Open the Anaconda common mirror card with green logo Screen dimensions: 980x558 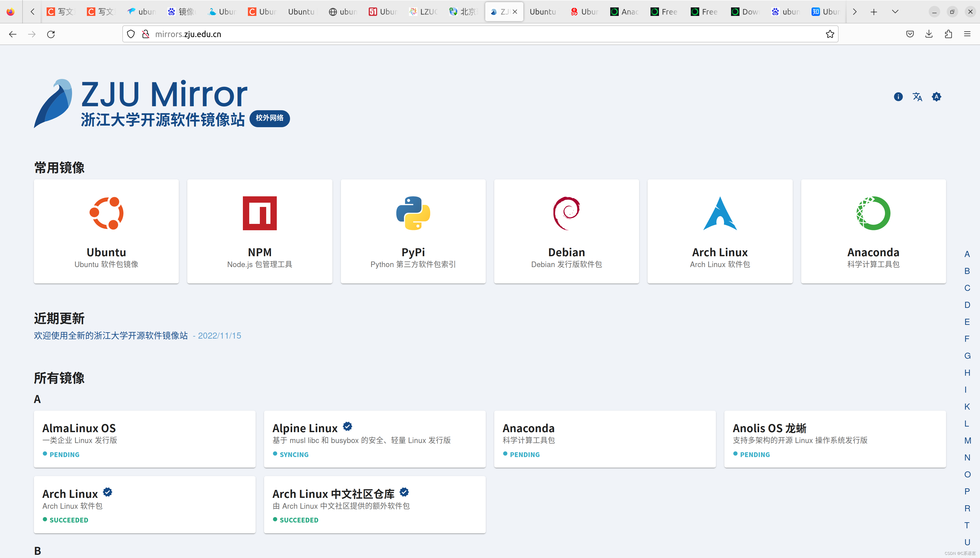[x=873, y=232]
